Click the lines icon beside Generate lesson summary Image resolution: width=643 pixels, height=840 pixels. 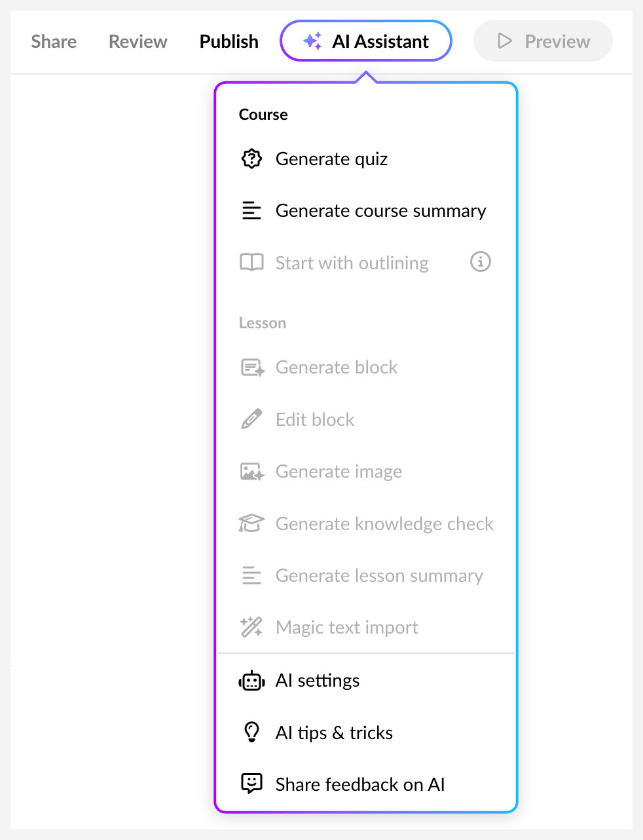(x=251, y=575)
